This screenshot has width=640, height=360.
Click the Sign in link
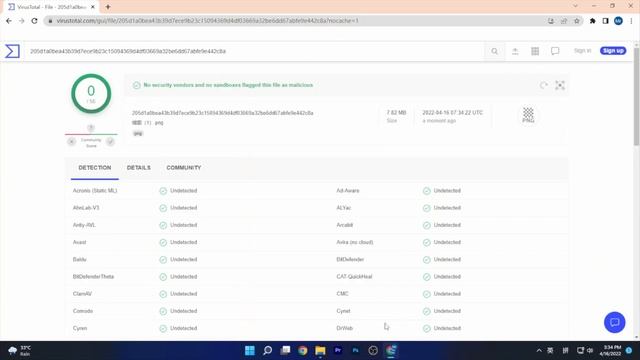coord(582,51)
